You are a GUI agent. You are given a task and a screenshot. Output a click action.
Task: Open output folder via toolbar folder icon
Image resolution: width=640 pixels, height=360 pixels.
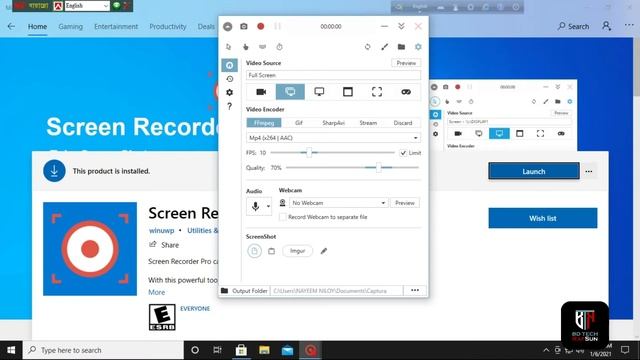pyautogui.click(x=402, y=47)
